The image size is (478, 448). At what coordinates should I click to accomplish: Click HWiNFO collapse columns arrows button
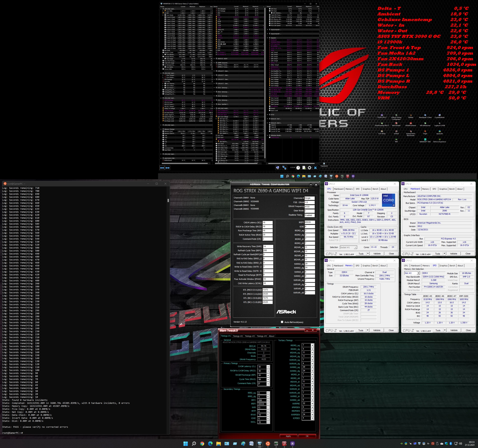pos(168,168)
